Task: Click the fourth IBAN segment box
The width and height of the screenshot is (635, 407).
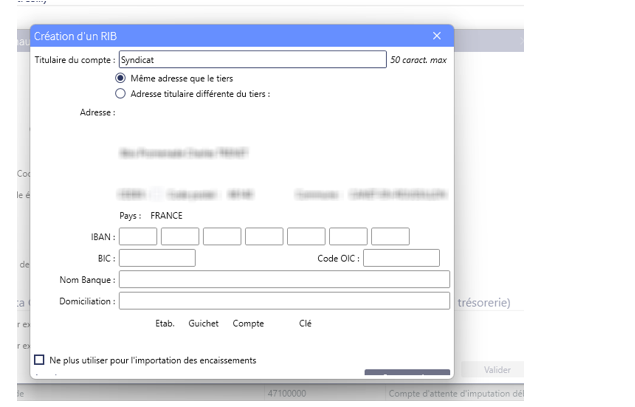Action: (264, 237)
